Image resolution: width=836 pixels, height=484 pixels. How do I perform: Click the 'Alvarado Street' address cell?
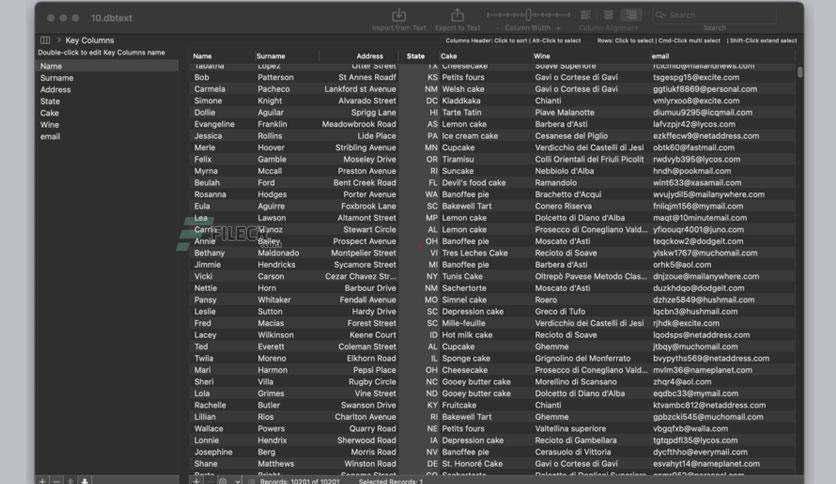click(x=367, y=101)
